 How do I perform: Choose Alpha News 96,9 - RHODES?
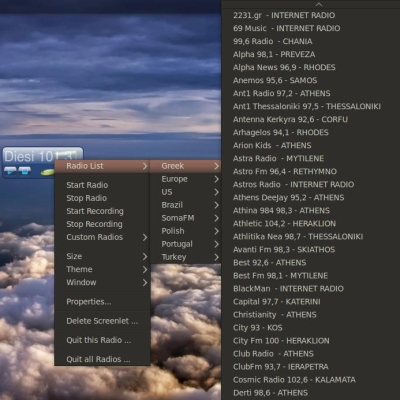click(311, 67)
